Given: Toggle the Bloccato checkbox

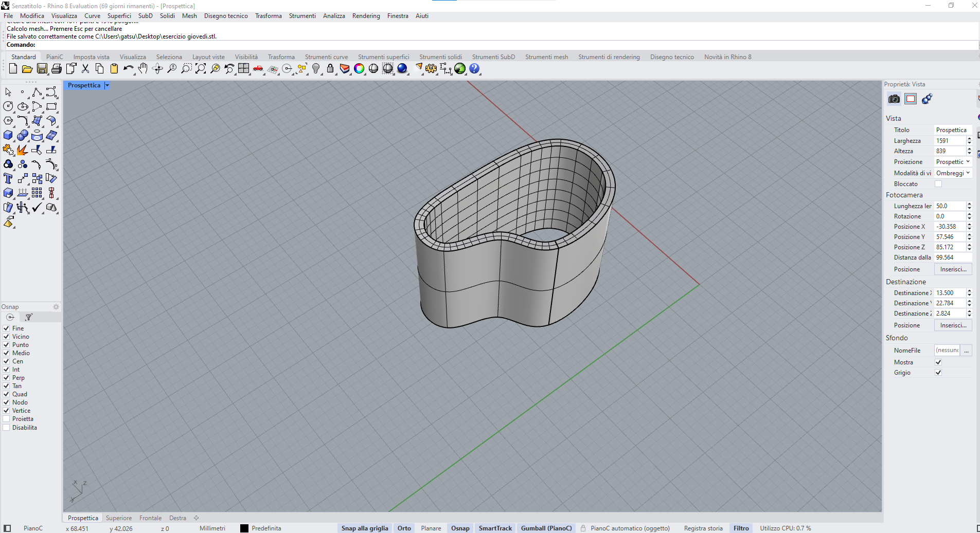Looking at the screenshot, I should (x=938, y=184).
